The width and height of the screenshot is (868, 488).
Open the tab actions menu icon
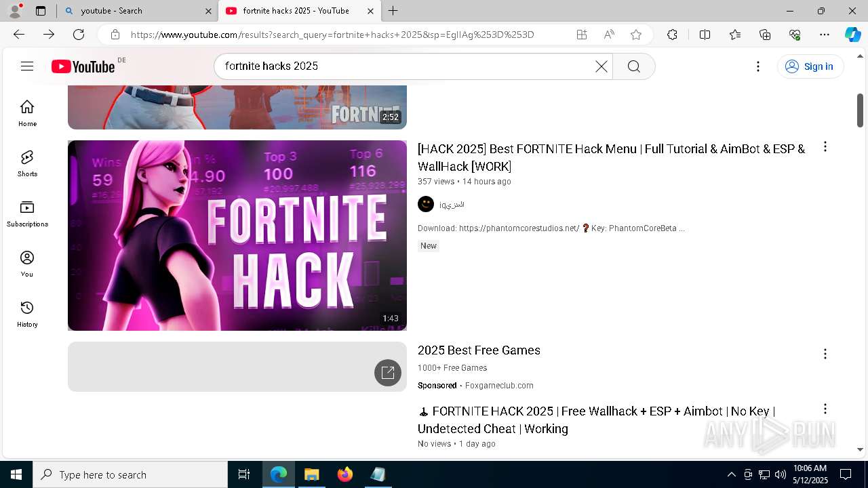[x=41, y=11]
